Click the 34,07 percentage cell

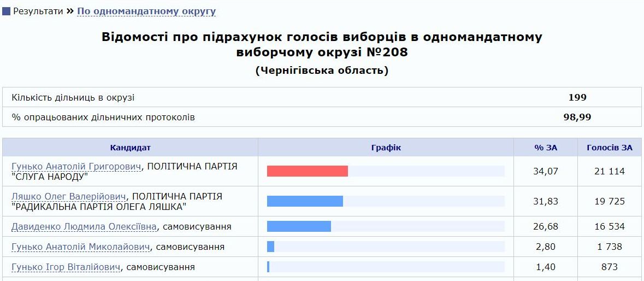pyautogui.click(x=545, y=171)
